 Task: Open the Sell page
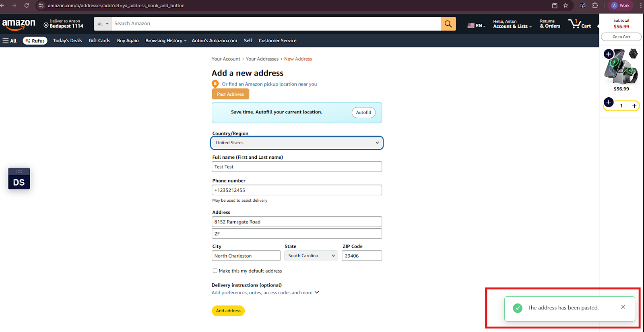tap(248, 41)
